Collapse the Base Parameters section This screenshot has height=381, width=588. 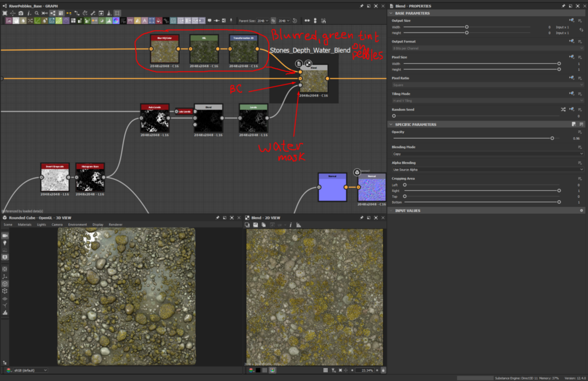coord(392,13)
